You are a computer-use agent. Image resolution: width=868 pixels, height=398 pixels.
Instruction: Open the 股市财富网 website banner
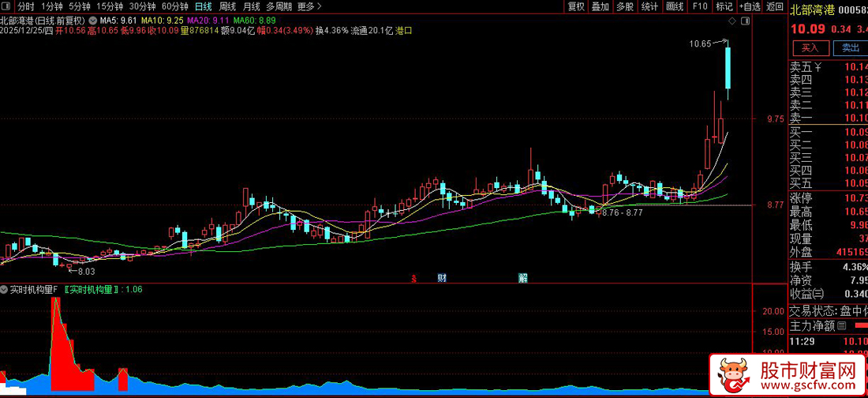788,375
